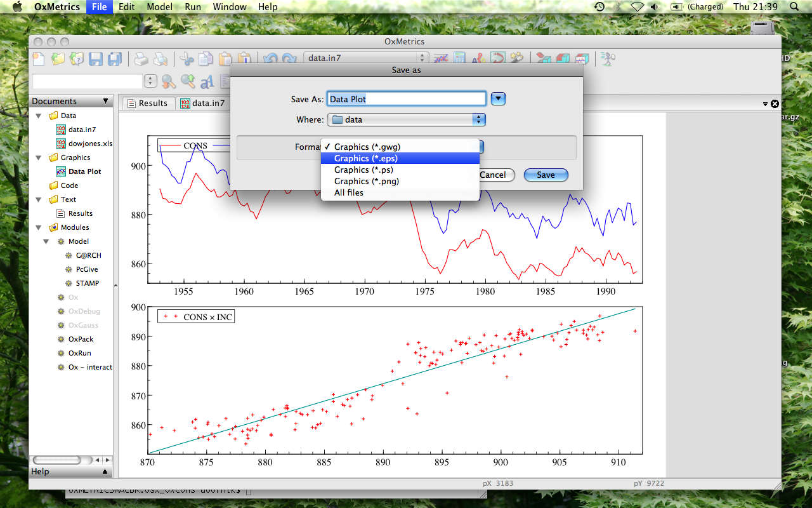
Task: Choose Graphics (*.png) format option
Action: click(x=400, y=181)
